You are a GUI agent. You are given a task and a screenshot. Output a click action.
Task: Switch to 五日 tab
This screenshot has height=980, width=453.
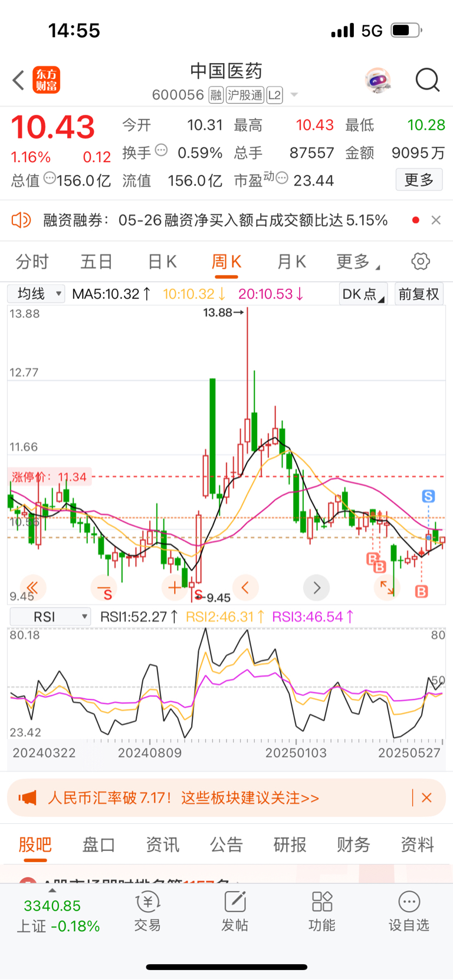pyautogui.click(x=96, y=261)
